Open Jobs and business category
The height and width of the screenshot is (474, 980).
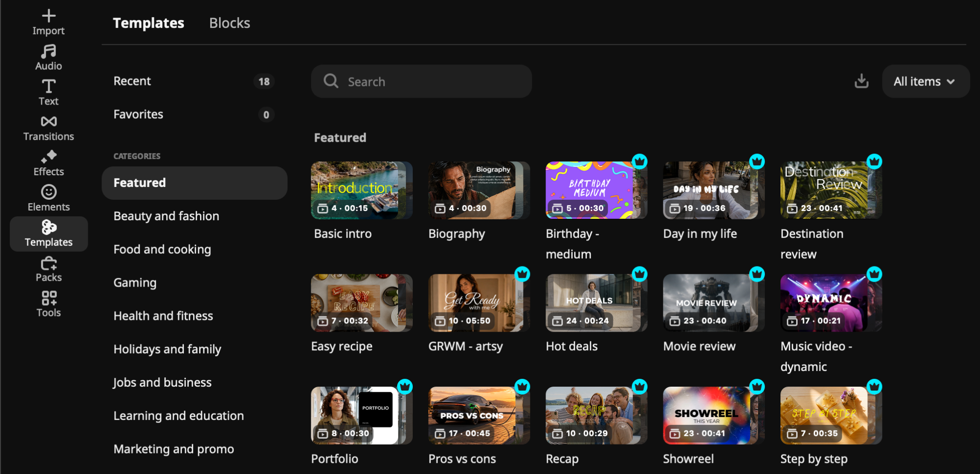(194, 383)
